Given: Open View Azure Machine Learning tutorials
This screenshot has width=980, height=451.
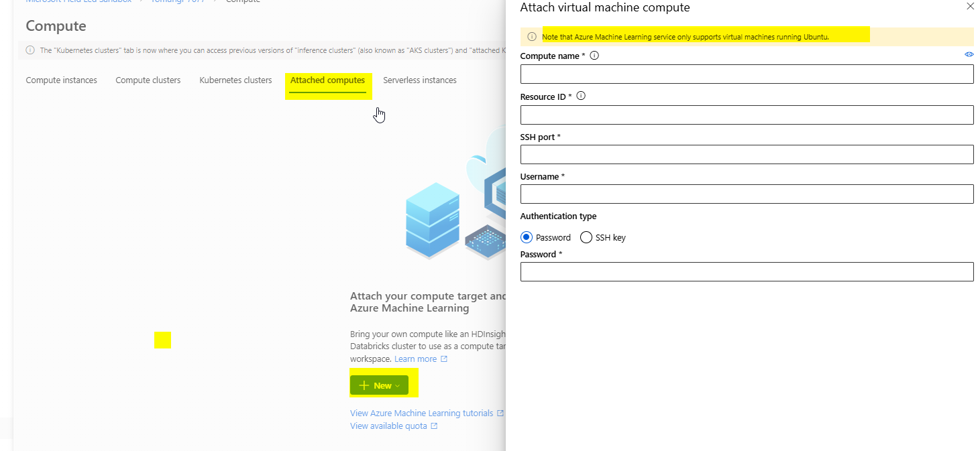Looking at the screenshot, I should (422, 413).
